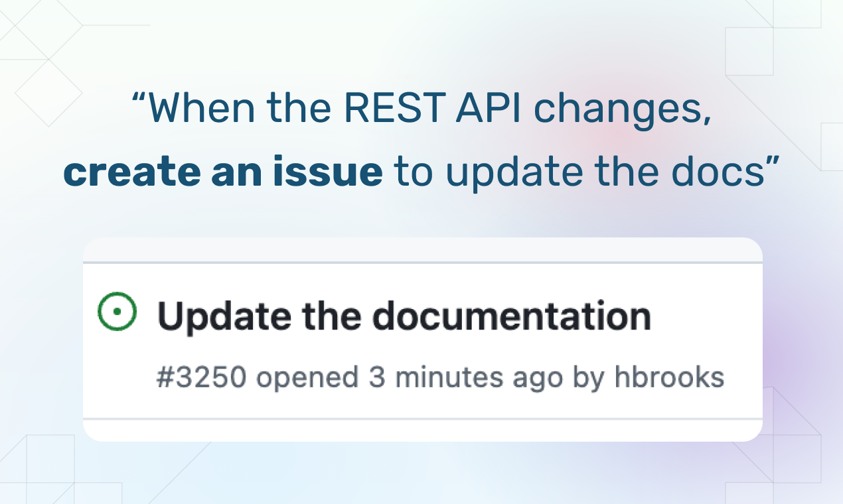Click the square outline shape in bottom-left corner
The image size is (843, 504).
point(50,458)
